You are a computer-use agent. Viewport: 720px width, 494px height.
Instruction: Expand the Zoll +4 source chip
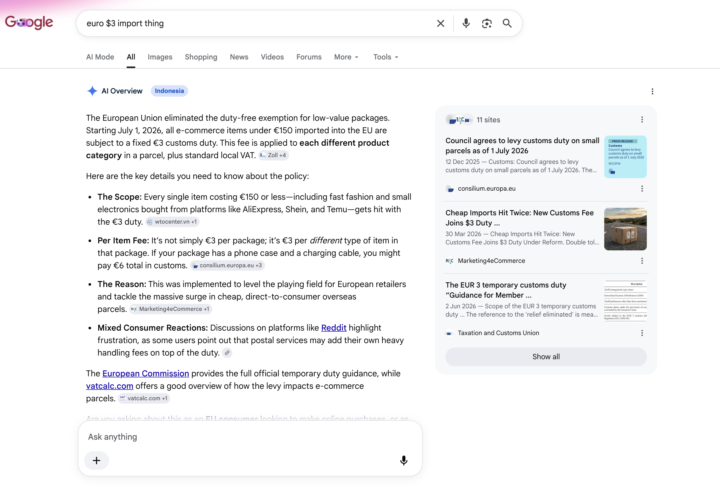click(273, 155)
